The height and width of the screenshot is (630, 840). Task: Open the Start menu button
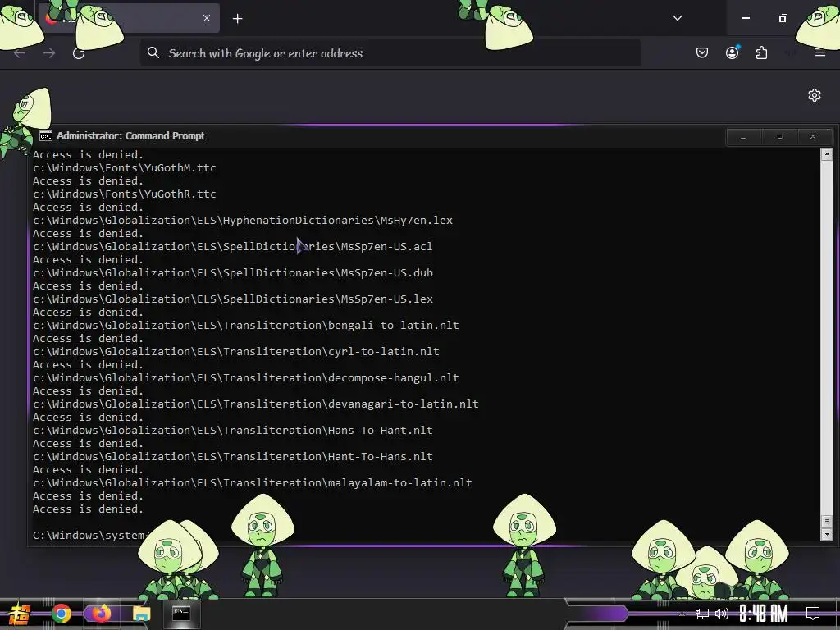point(19,614)
